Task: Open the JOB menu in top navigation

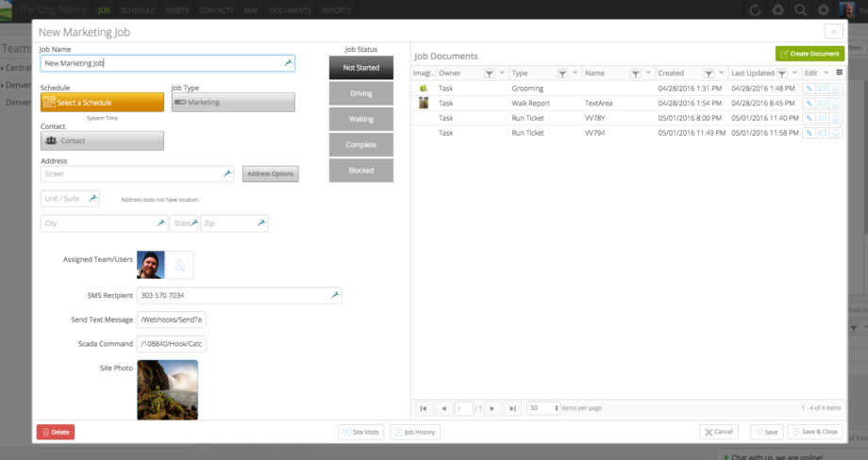Action: coord(104,10)
